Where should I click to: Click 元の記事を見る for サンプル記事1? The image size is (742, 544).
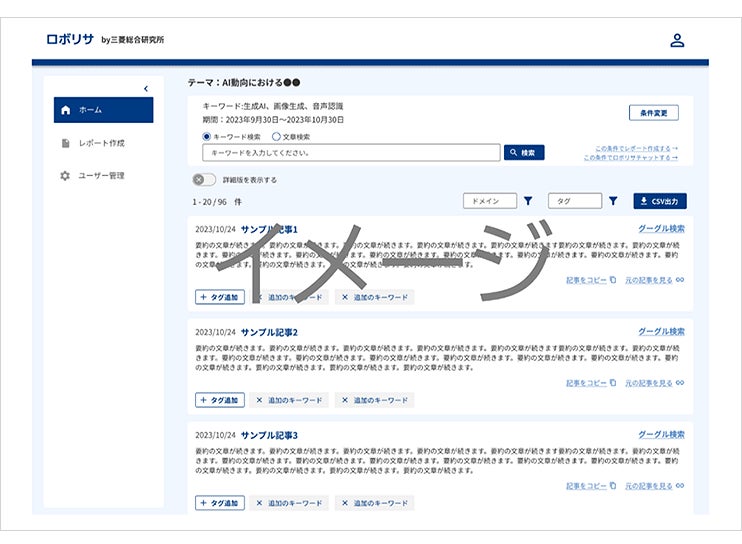coord(648,280)
